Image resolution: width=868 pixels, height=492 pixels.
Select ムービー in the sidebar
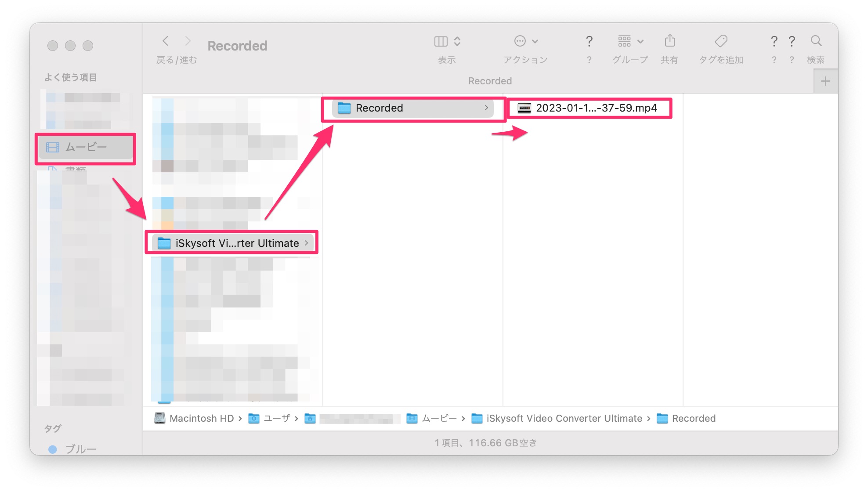[86, 147]
